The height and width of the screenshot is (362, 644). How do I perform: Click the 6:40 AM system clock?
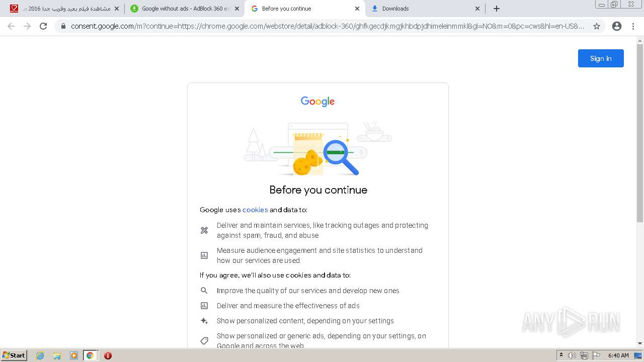(x=618, y=355)
